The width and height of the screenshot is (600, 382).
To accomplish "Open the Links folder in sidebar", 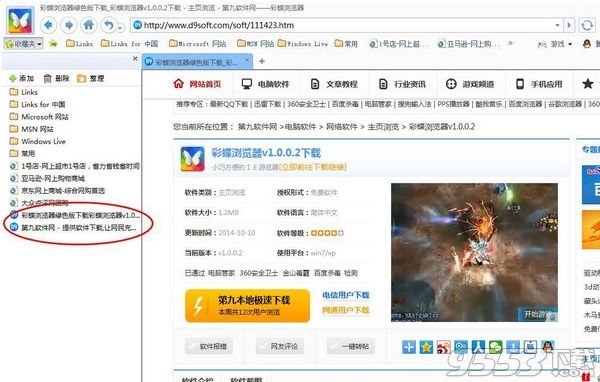I will 24,92.
